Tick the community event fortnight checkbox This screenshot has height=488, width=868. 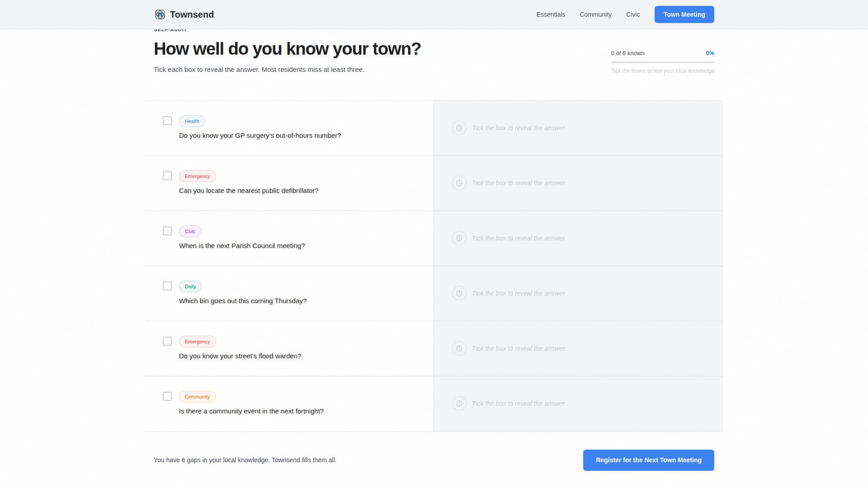167,396
